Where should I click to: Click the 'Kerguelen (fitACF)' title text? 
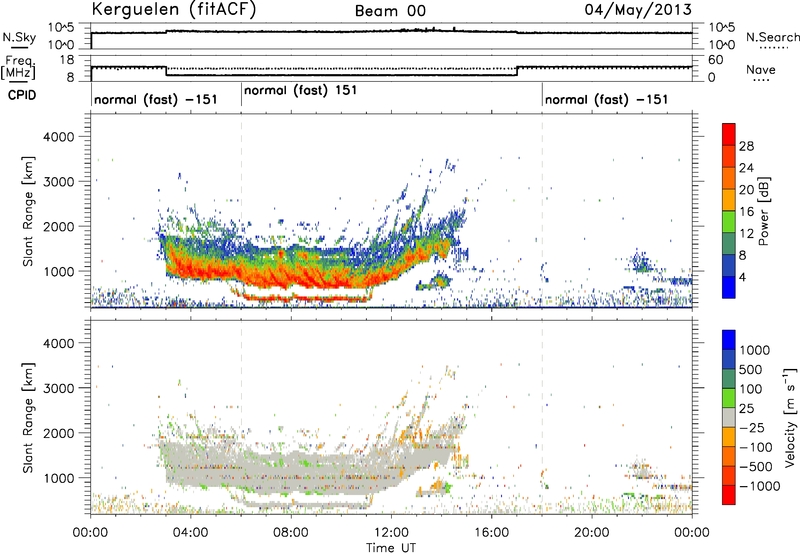pos(174,10)
